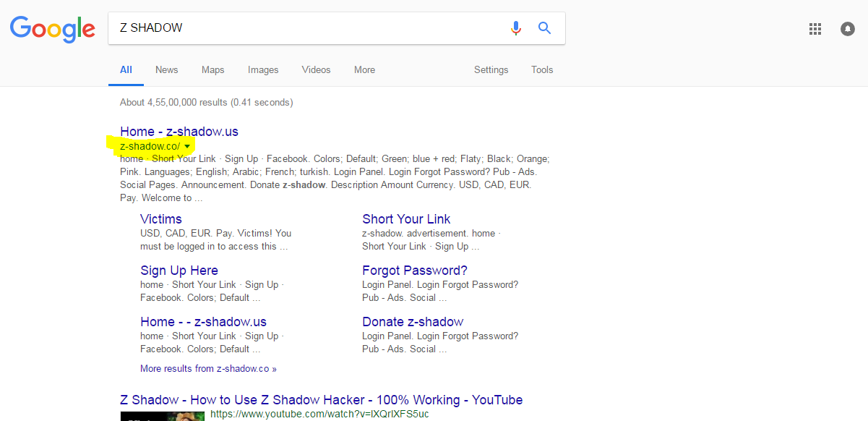Select the All tab

tap(126, 70)
